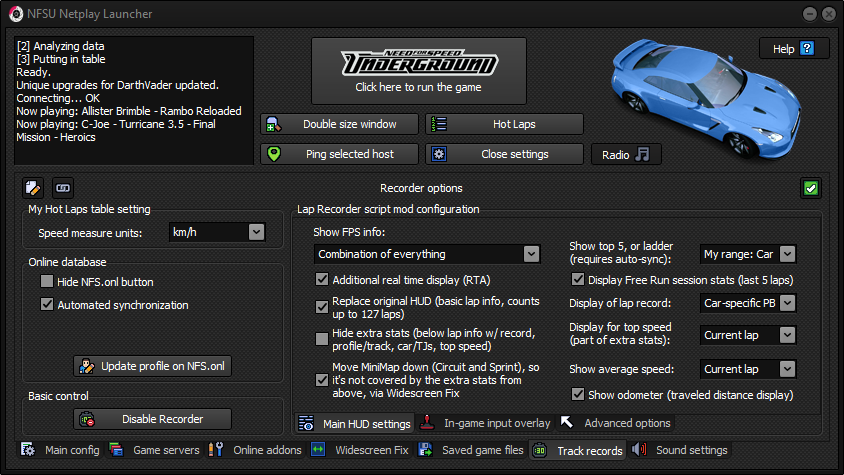Open the Main config tab

[x=60, y=450]
